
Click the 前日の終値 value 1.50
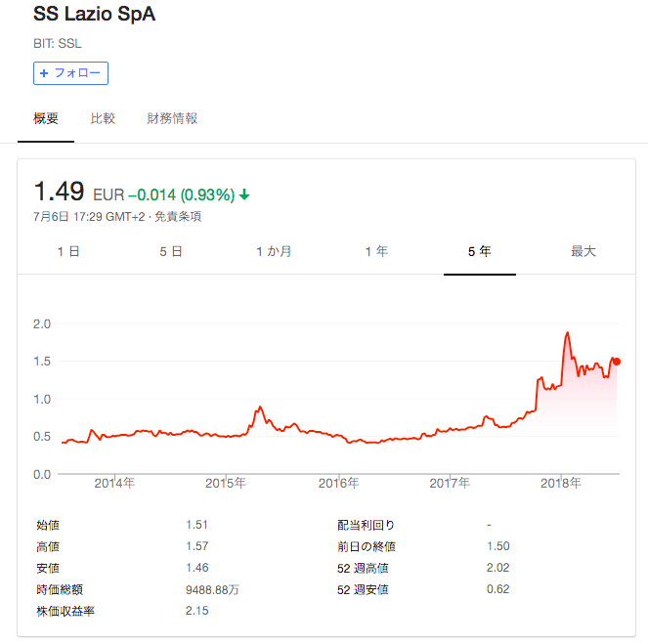coord(498,546)
